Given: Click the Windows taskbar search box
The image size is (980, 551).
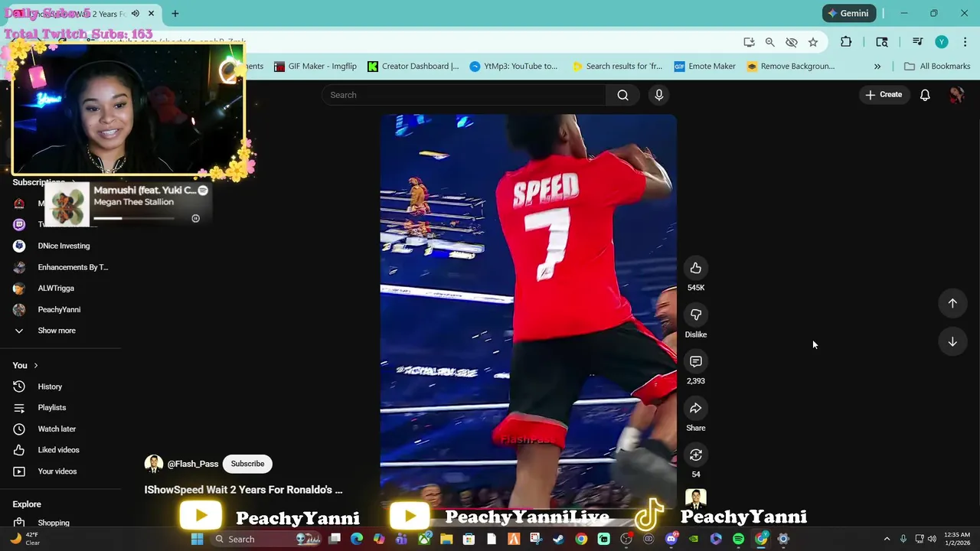Looking at the screenshot, I should point(265,539).
